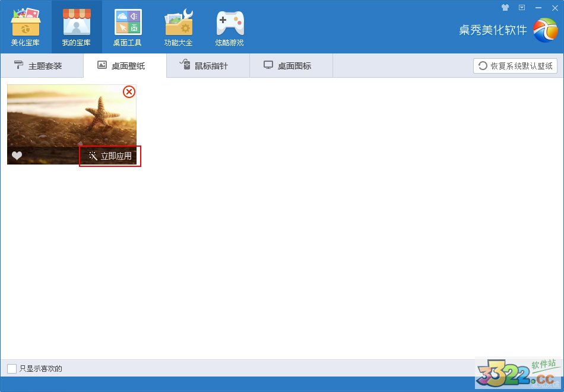Minimize the 桌秀美化软件 window
Viewport: 564px width, 392px height.
[538, 8]
